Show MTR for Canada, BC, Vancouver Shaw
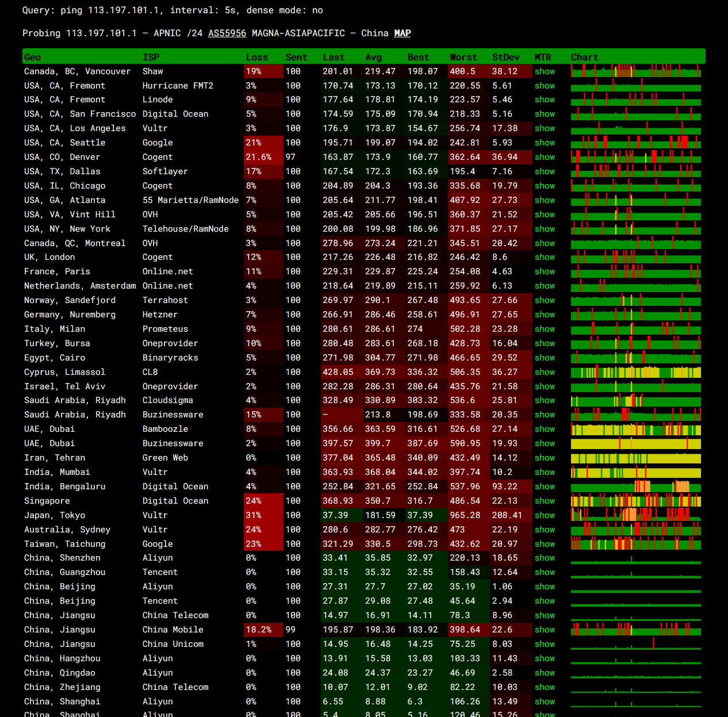Viewport: 728px width, 717px height. pyautogui.click(x=544, y=71)
